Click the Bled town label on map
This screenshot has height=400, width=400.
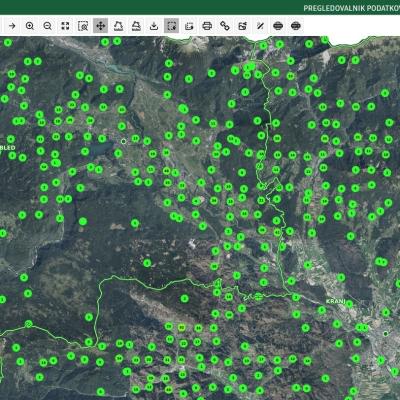8,147
